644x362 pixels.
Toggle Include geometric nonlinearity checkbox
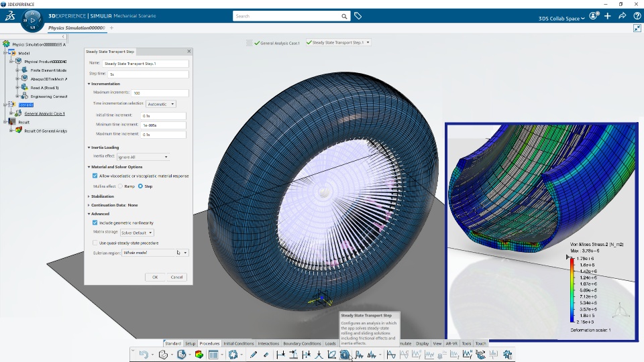click(95, 223)
